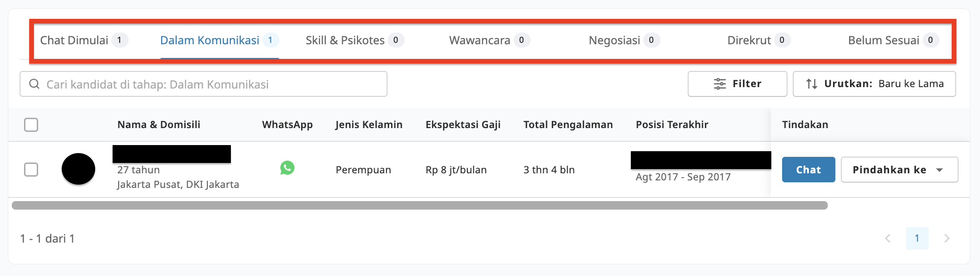Click the candidate search input field

pos(203,84)
